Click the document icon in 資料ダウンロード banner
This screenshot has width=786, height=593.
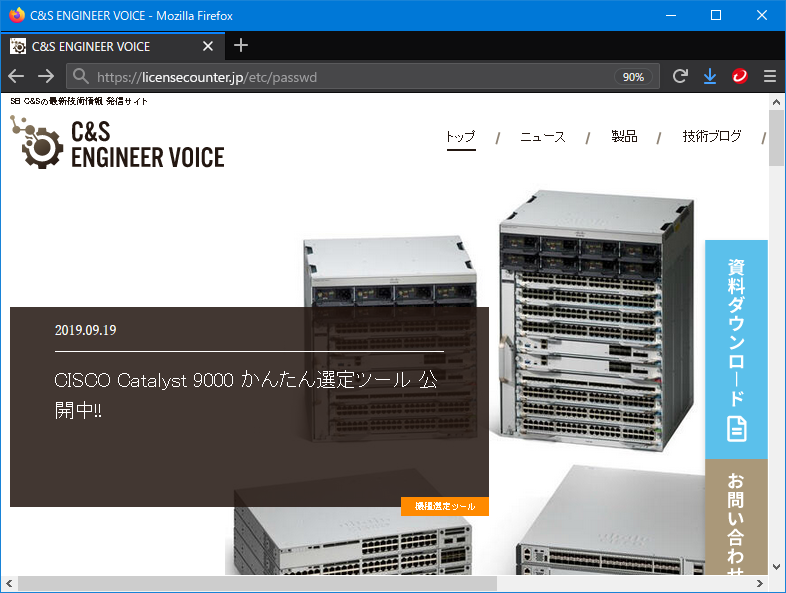737,429
